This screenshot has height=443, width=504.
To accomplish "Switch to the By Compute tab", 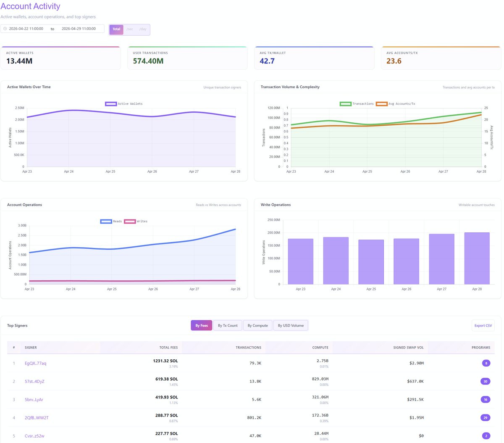I will [257, 325].
